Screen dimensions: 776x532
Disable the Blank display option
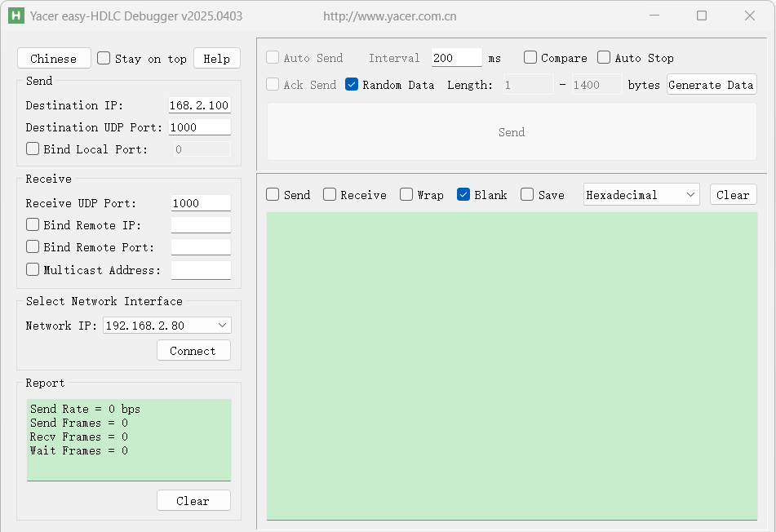click(464, 194)
